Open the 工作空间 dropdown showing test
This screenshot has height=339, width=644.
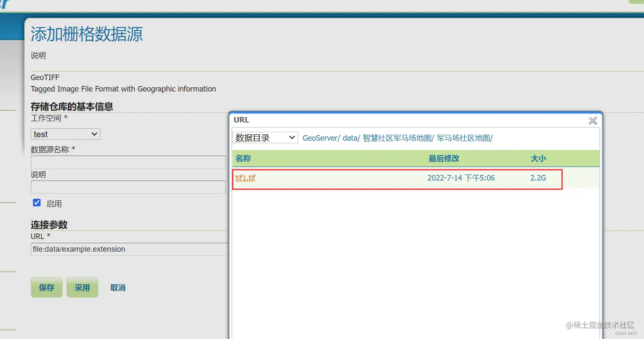[66, 134]
